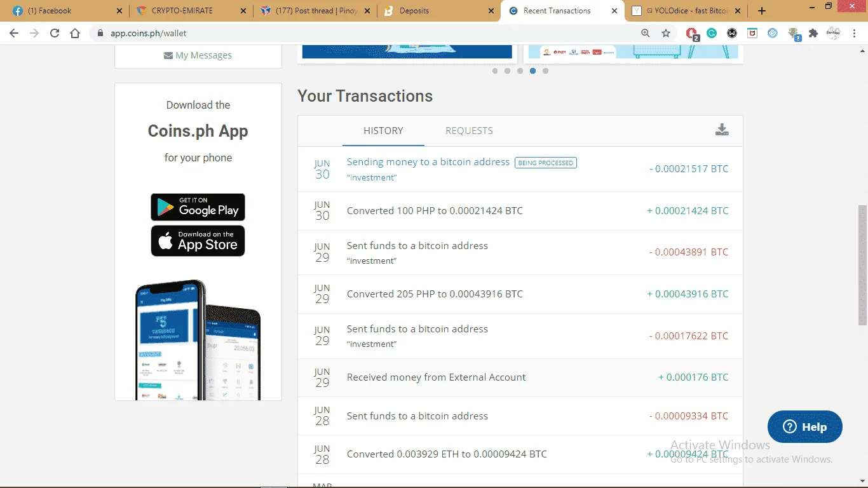Open the Help button
This screenshot has height=488, width=868.
coord(804,427)
